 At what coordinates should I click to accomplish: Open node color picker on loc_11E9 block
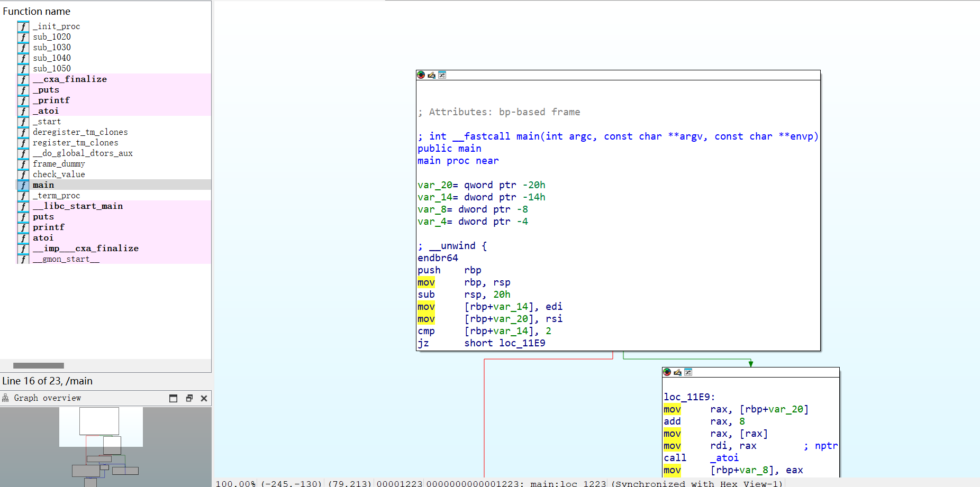point(667,372)
